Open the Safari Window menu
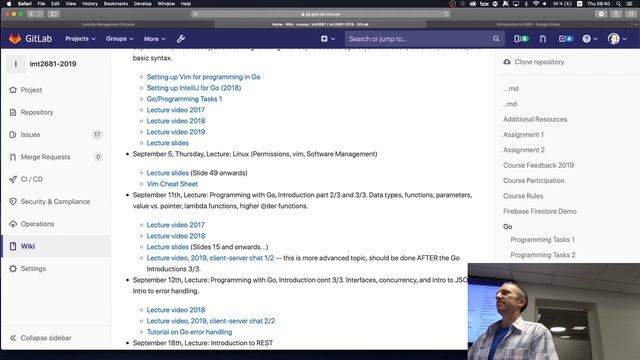Screen dimensions: 640x360 (166, 4)
